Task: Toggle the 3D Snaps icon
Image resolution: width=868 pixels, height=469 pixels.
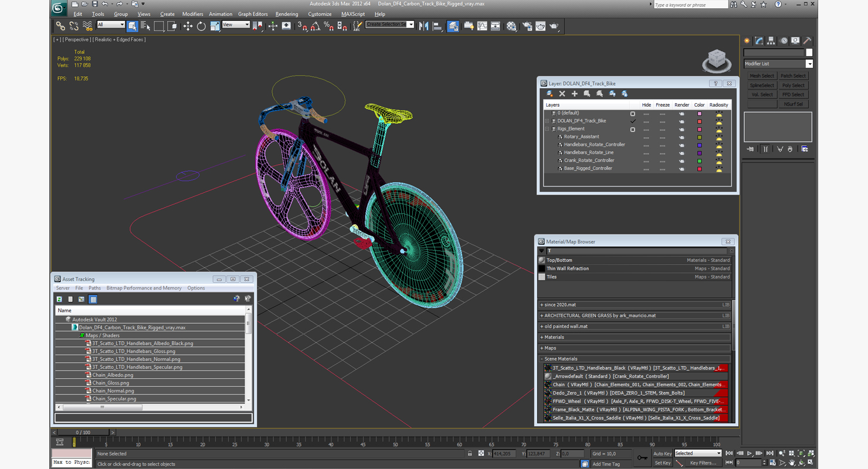Action: [302, 26]
